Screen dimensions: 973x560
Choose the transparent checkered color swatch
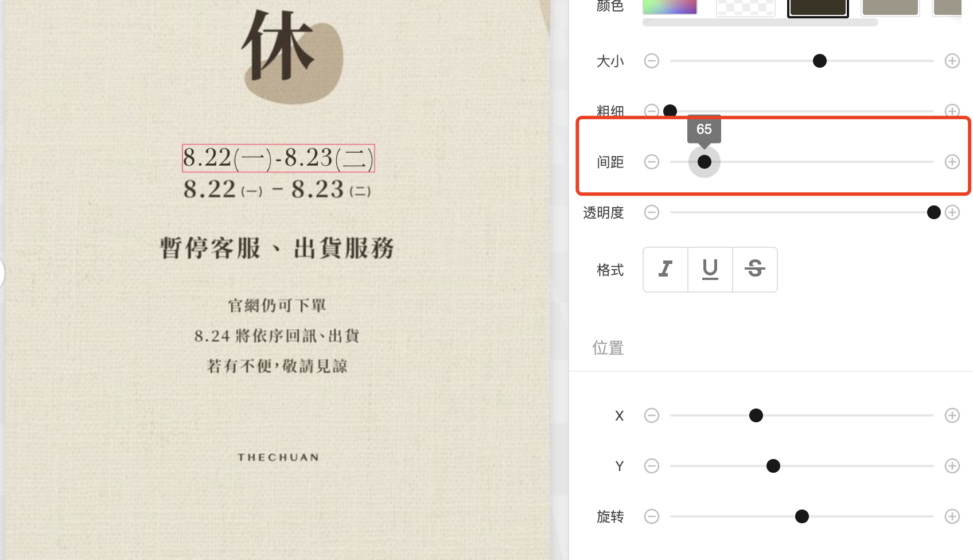pos(746,7)
